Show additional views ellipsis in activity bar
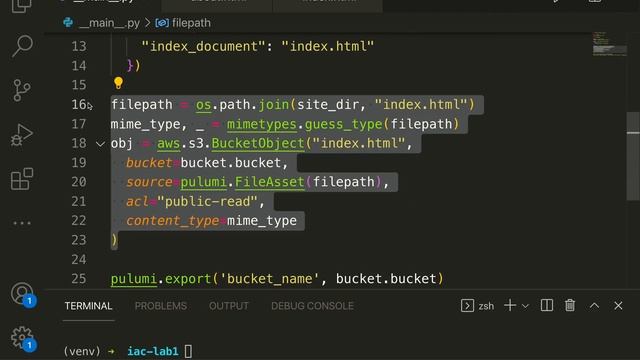This screenshot has height=360, width=640. click(22, 223)
